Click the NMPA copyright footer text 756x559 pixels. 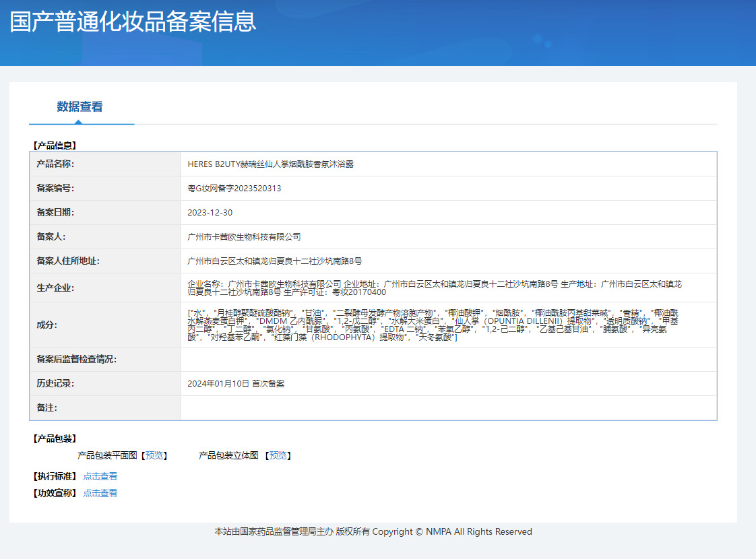(x=373, y=531)
